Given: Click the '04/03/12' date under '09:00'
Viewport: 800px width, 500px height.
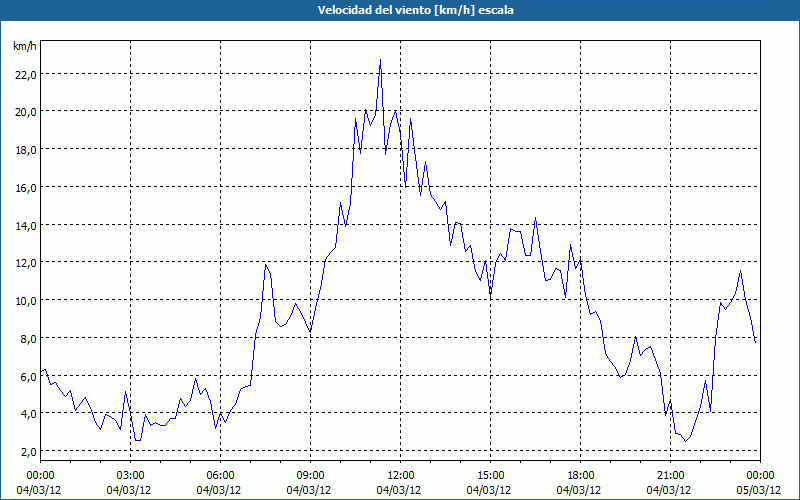Looking at the screenshot, I should coord(309,490).
